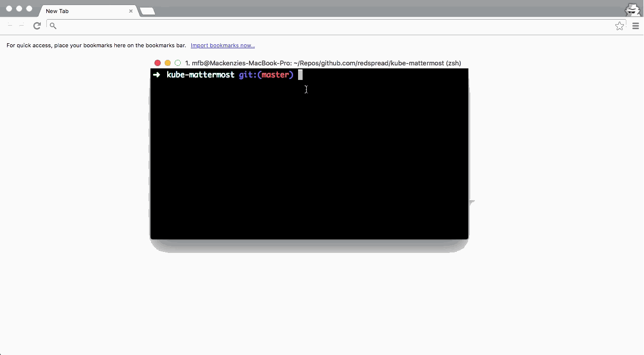Bookmark this page with star icon
This screenshot has height=355, width=644.
click(619, 26)
